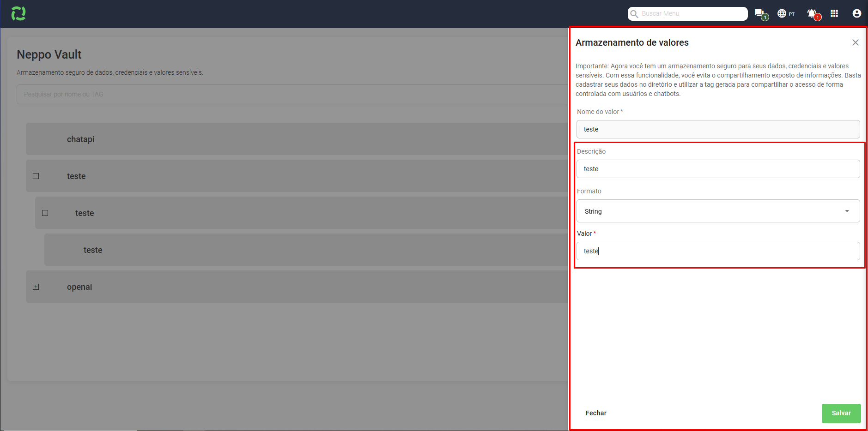Select the chatapi row

297,139
